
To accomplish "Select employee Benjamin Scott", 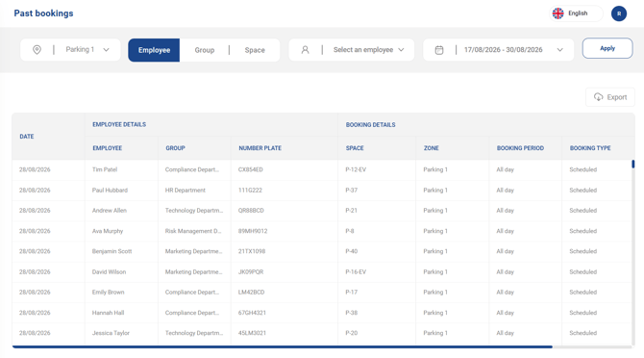I will pyautogui.click(x=111, y=251).
